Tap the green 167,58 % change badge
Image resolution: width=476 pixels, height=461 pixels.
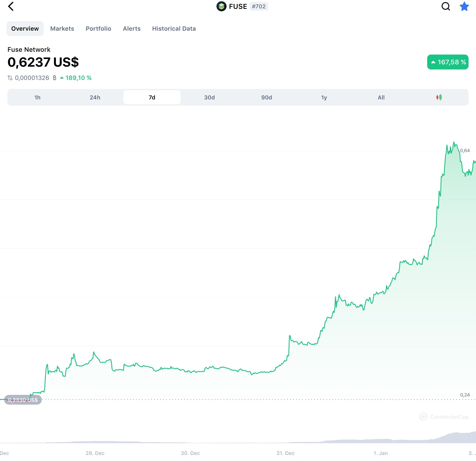[448, 62]
